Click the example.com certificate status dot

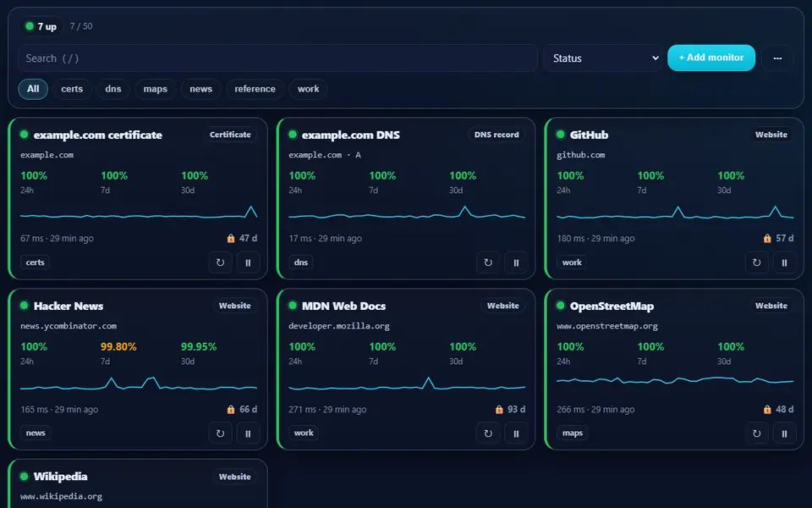[x=24, y=135]
